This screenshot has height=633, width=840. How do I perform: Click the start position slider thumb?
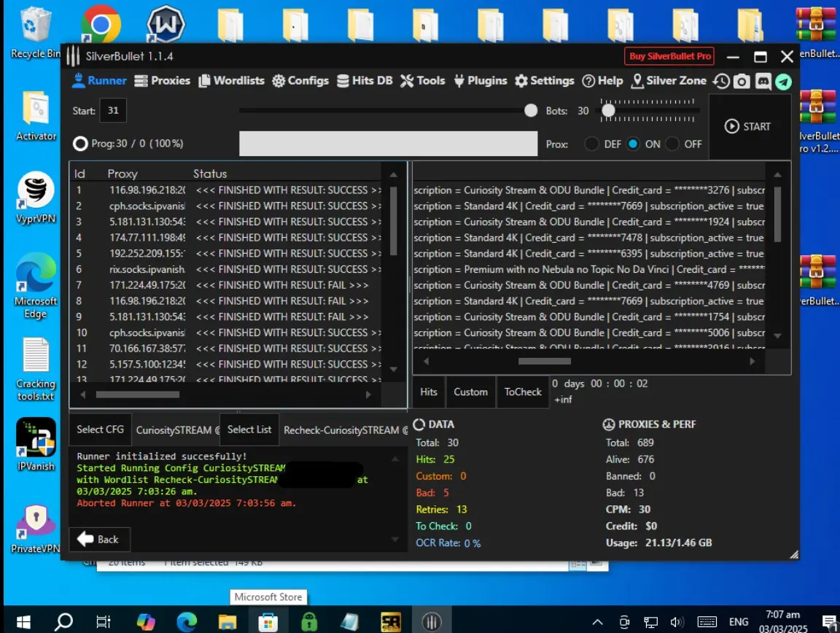530,110
